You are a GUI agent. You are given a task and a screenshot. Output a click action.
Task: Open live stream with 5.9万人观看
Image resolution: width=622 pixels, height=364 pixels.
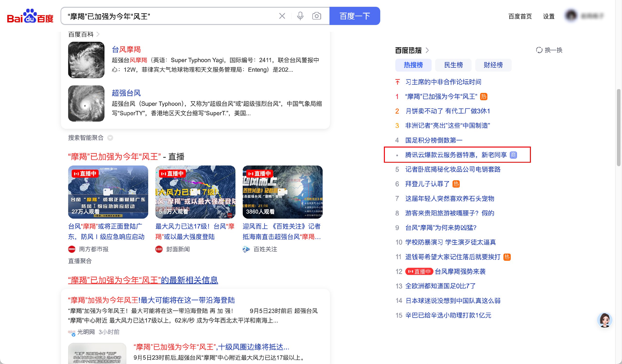click(195, 192)
